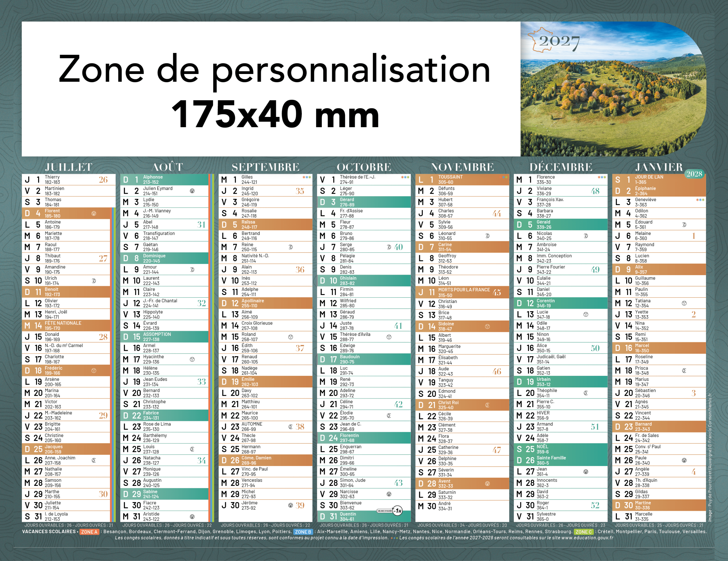The width and height of the screenshot is (728, 561).
Task: Click the moon icon on July 4 Florent
Action: click(94, 213)
